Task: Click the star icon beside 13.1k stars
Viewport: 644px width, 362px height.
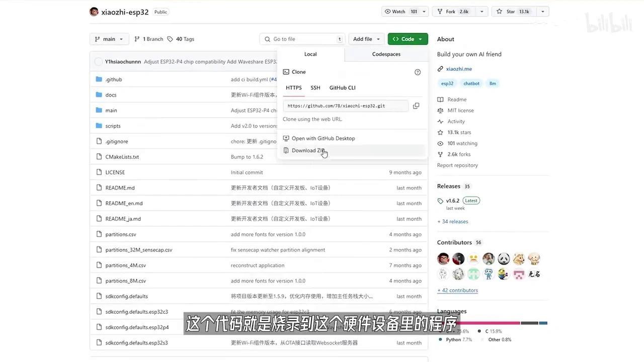Action: pos(441,133)
